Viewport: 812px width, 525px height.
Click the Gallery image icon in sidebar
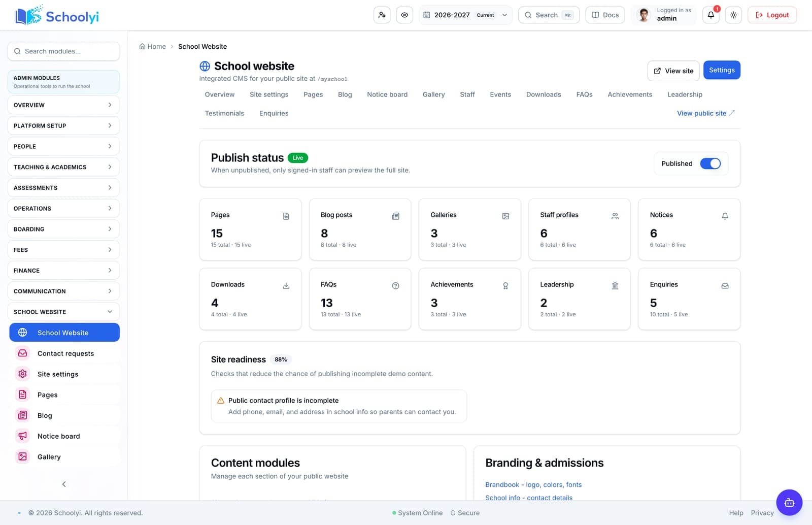point(23,457)
